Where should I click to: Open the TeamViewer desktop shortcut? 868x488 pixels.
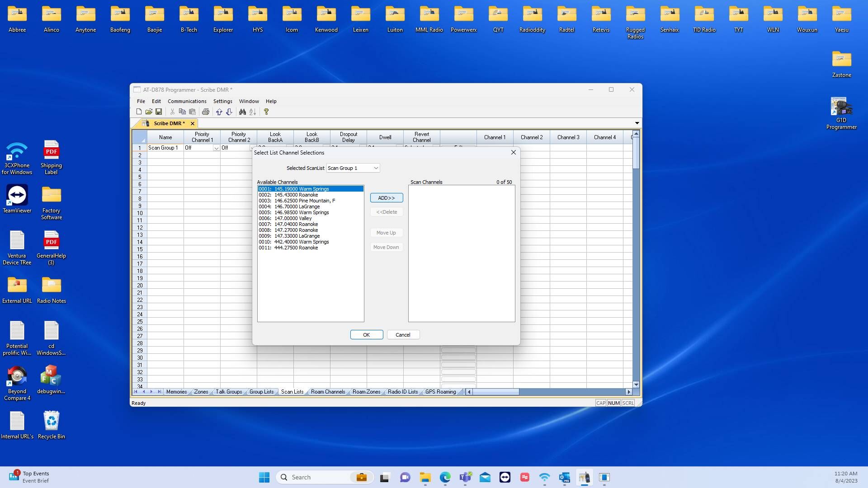point(17,199)
